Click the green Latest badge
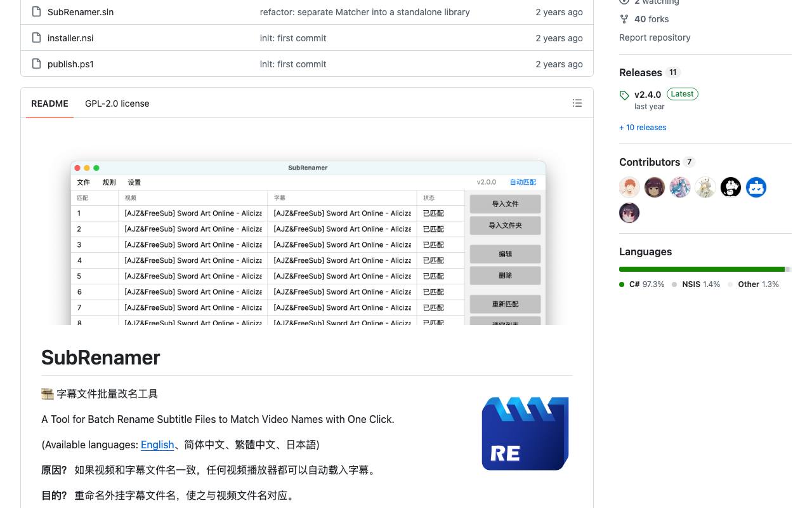Image resolution: width=812 pixels, height=508 pixels. coord(682,94)
